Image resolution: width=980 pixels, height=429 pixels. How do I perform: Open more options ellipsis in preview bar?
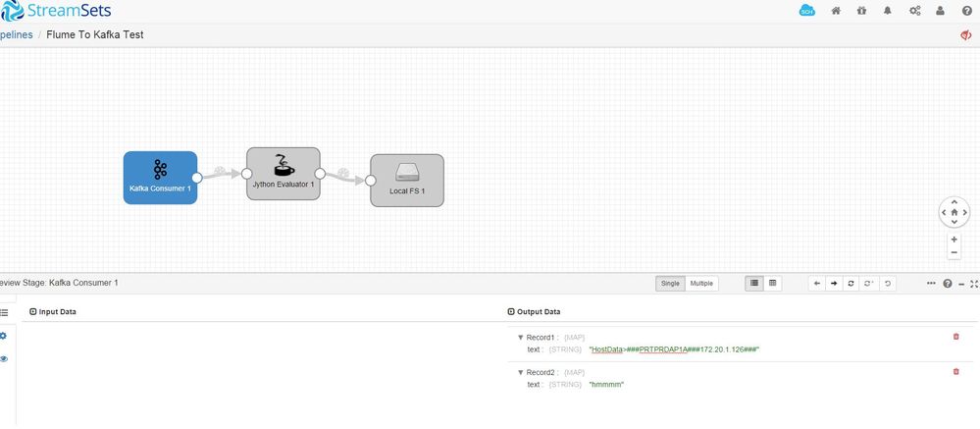point(931,284)
